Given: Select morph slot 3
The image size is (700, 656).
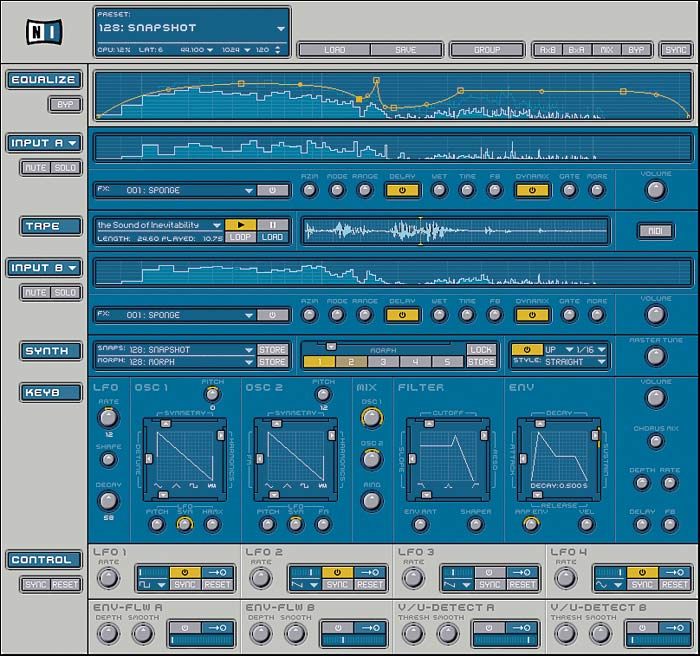Looking at the screenshot, I should (383, 362).
